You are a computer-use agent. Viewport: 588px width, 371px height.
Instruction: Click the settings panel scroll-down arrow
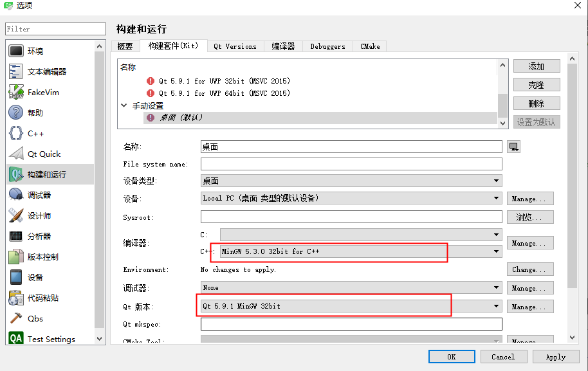point(572,338)
